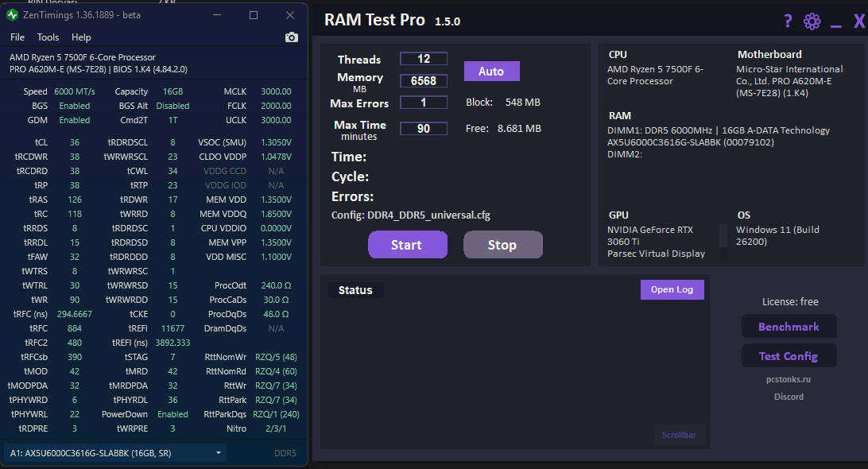Click the NVIDIA GeForce RTX 3060 Ti entry
The height and width of the screenshot is (469, 868).
pos(650,235)
